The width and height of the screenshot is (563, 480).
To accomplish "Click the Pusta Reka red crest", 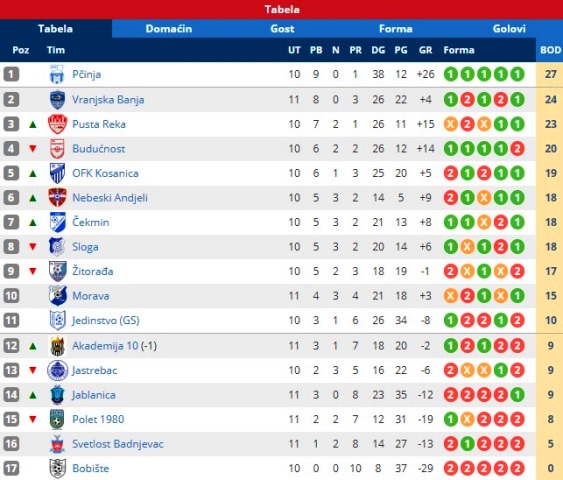I will pos(57,124).
